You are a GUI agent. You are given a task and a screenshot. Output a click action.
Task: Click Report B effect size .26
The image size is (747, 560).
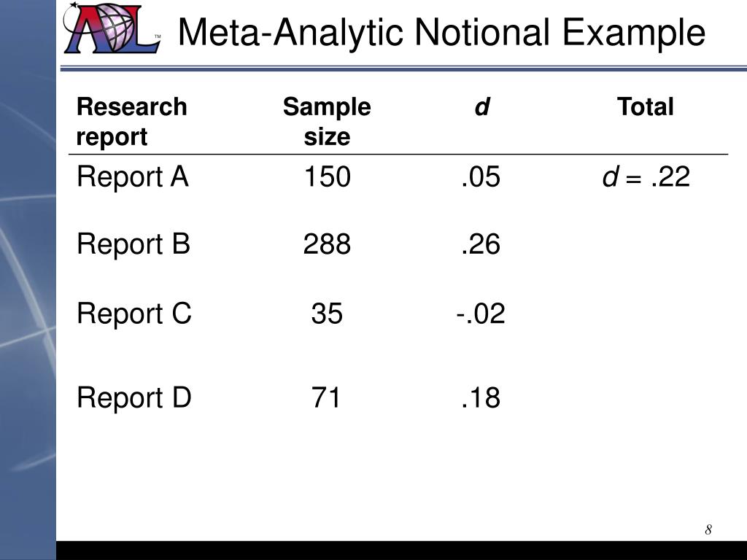point(481,244)
